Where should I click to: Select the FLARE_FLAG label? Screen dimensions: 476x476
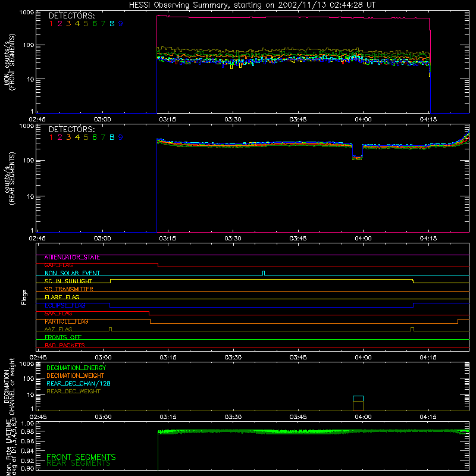[x=62, y=297]
